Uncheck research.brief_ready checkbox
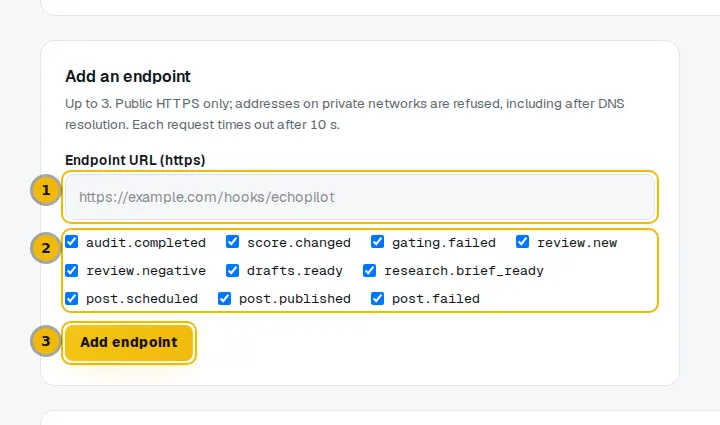Viewport: 720px width, 425px height. [x=370, y=270]
